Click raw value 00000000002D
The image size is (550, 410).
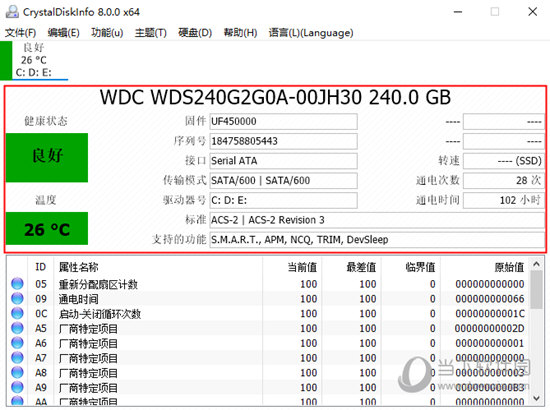(490, 328)
